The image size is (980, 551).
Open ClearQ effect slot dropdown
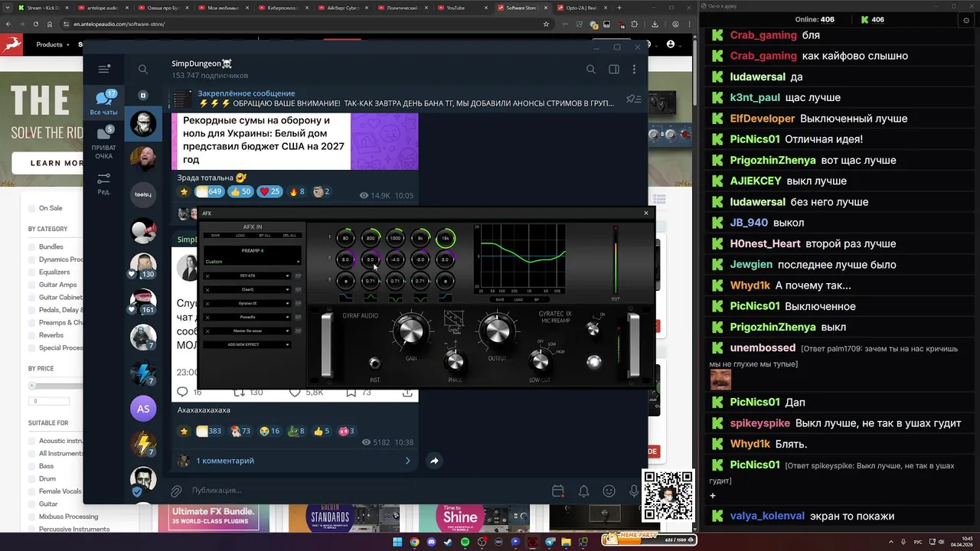(x=287, y=290)
